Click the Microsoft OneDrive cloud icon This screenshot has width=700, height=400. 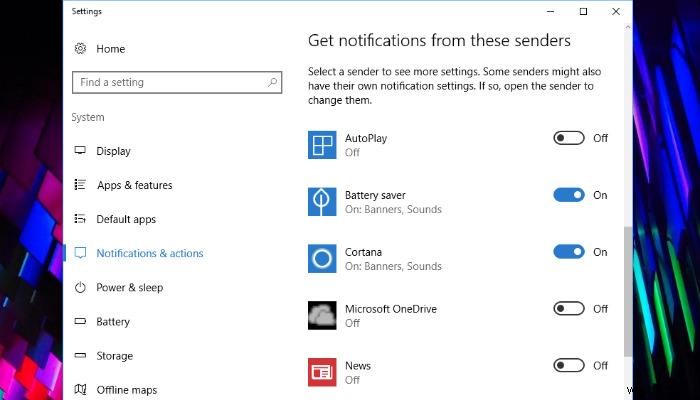pyautogui.click(x=322, y=316)
